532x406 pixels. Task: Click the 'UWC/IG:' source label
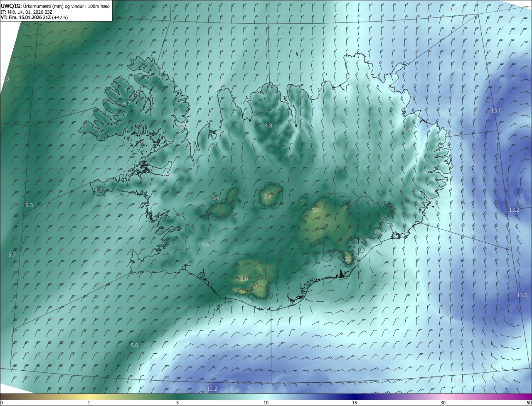(x=11, y=6)
